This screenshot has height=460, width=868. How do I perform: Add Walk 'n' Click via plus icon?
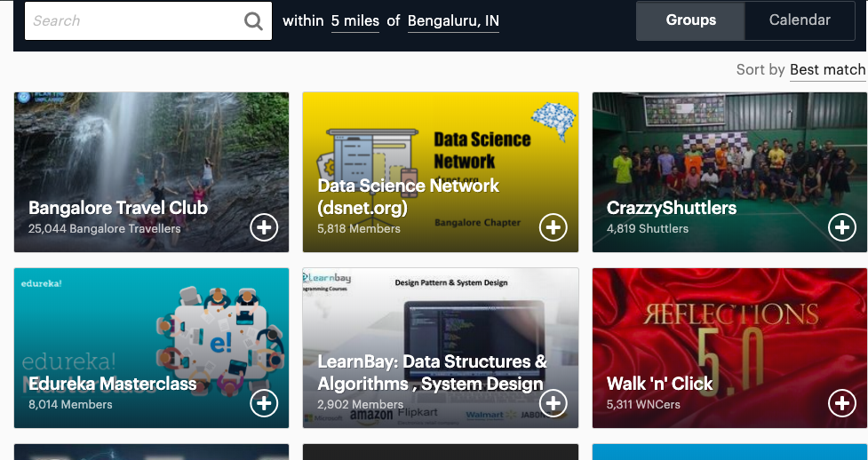[841, 403]
